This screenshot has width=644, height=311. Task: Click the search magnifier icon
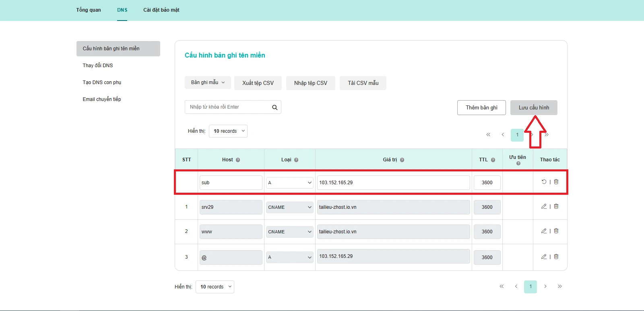275,107
